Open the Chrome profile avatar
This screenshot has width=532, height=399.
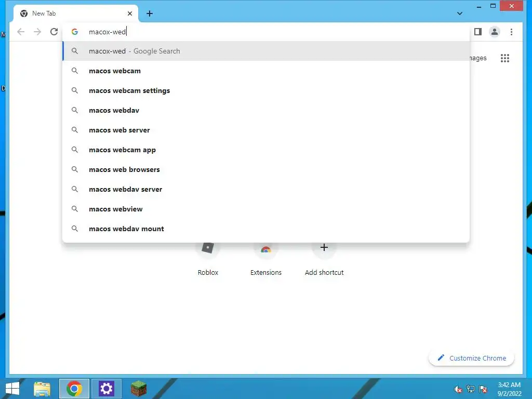495,32
